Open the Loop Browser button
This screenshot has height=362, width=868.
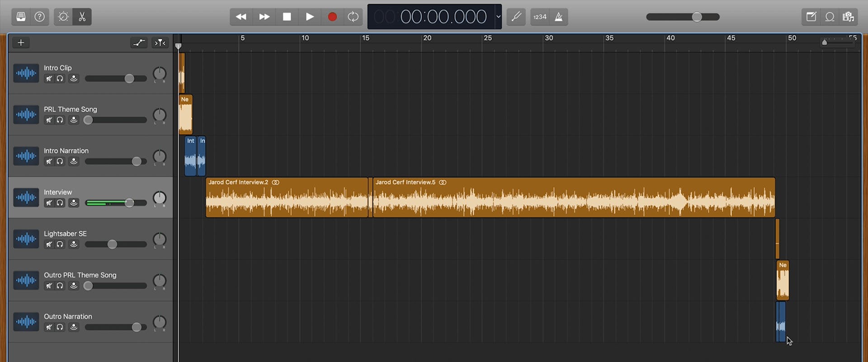point(830,17)
